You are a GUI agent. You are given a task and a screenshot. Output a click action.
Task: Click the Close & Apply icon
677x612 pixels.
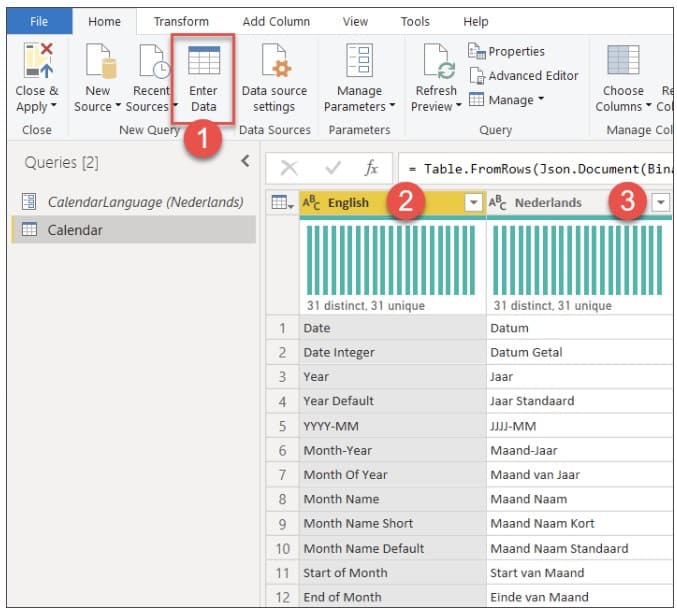click(x=38, y=60)
